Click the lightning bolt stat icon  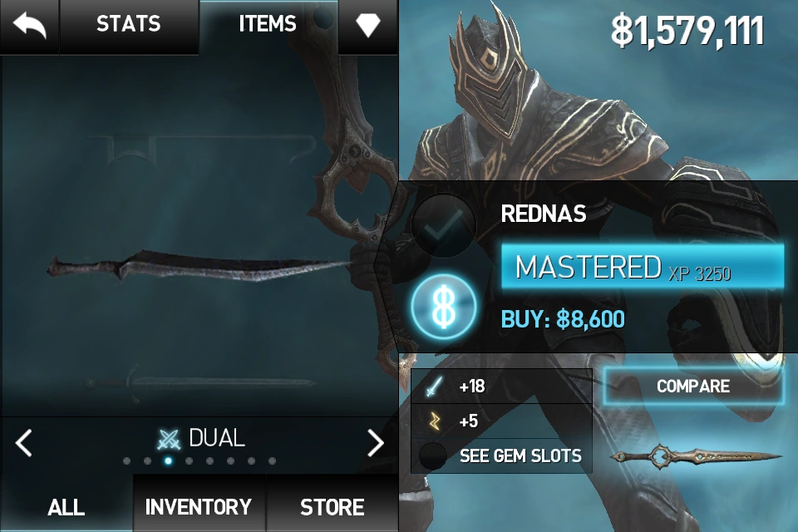point(434,421)
